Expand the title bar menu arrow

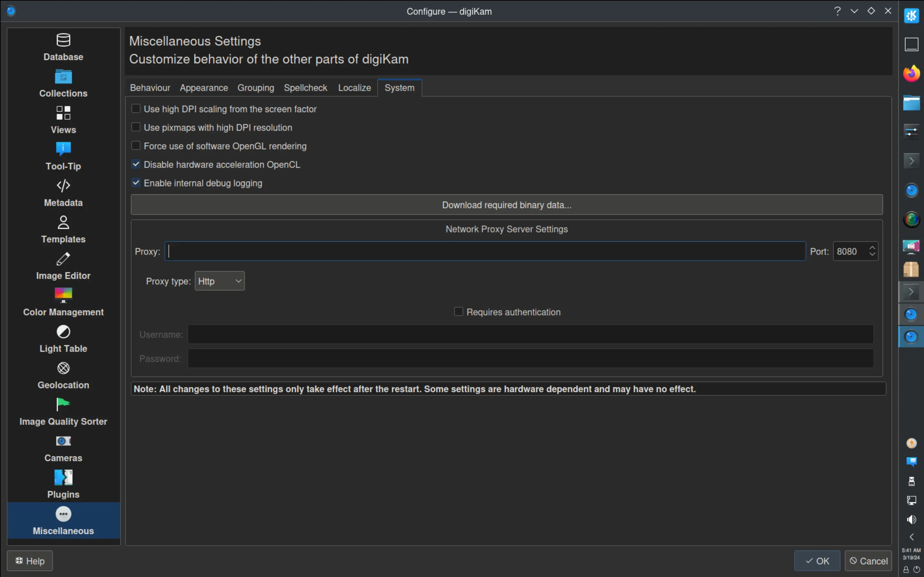(854, 11)
